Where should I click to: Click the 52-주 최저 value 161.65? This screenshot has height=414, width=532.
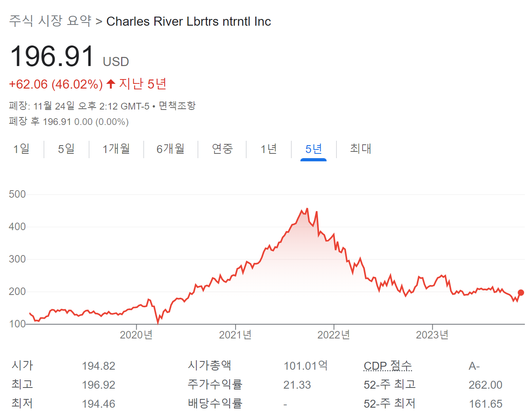pos(486,404)
